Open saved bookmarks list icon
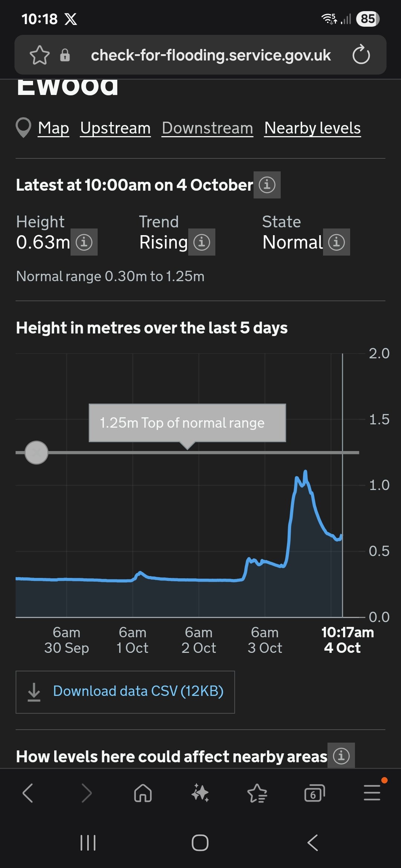This screenshot has height=868, width=401. [x=257, y=793]
